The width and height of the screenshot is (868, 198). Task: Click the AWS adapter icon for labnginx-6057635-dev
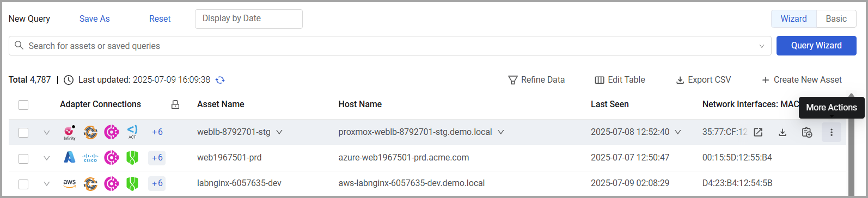click(70, 183)
